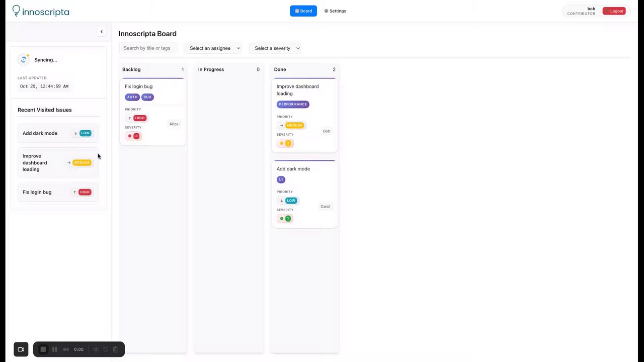Click the camera icon in the recorder bar

[21, 349]
